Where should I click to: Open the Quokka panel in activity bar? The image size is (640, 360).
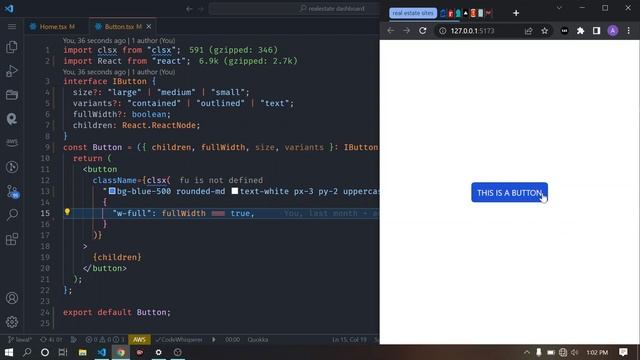point(12,119)
